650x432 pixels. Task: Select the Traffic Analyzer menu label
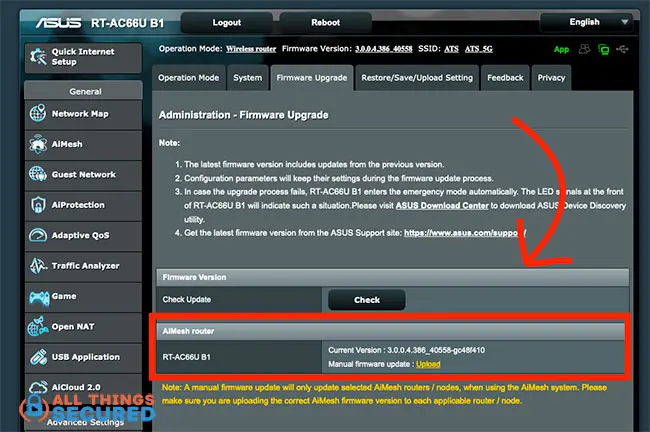[x=85, y=266]
